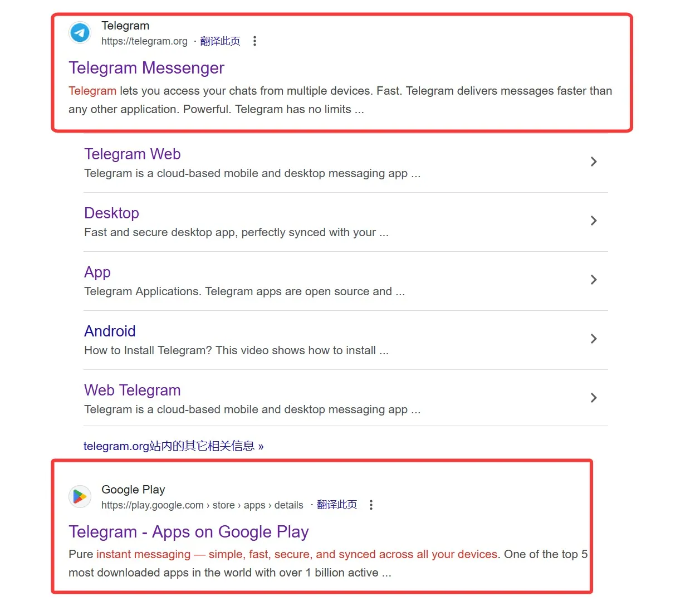700x606 pixels.
Task: Click chevron next to Web Telegram sitelink
Action: (593, 398)
